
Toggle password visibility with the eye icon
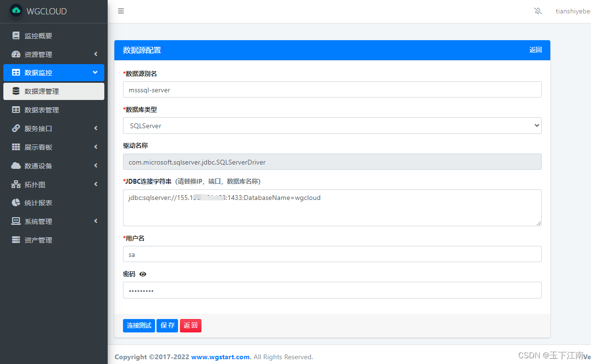(142, 274)
